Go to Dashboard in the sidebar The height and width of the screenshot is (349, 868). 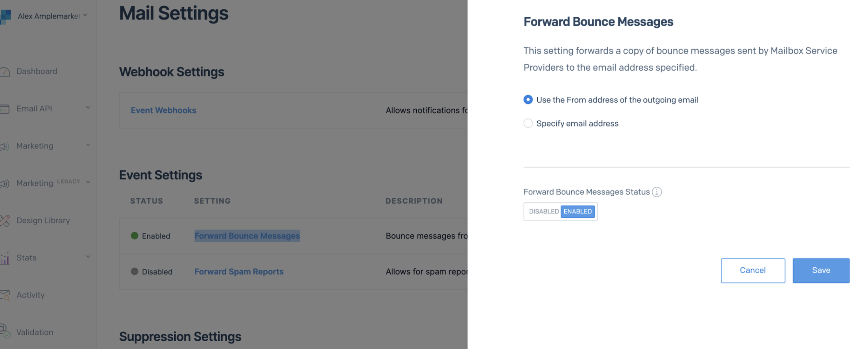coord(37,71)
